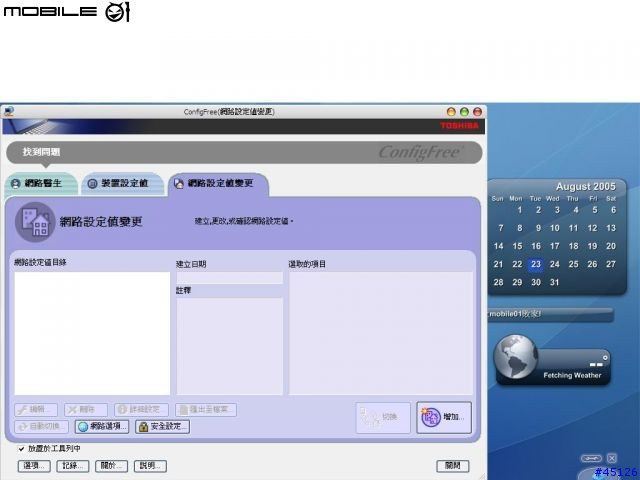Click the widget X close icon
640x480 pixels.
click(611, 458)
